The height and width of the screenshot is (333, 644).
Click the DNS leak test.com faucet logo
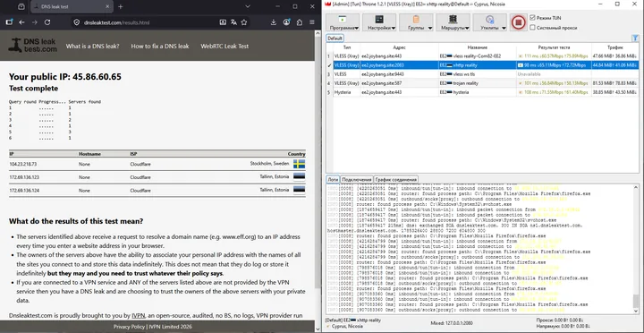pyautogui.click(x=32, y=46)
